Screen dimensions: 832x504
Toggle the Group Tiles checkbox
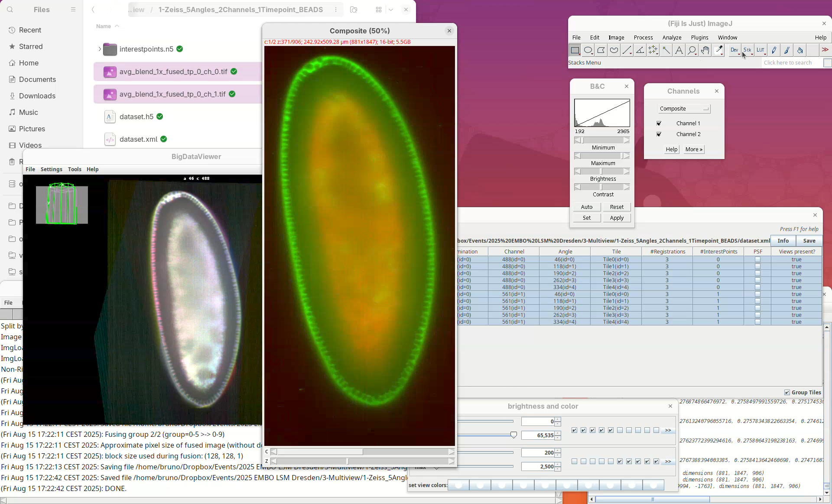[787, 392]
